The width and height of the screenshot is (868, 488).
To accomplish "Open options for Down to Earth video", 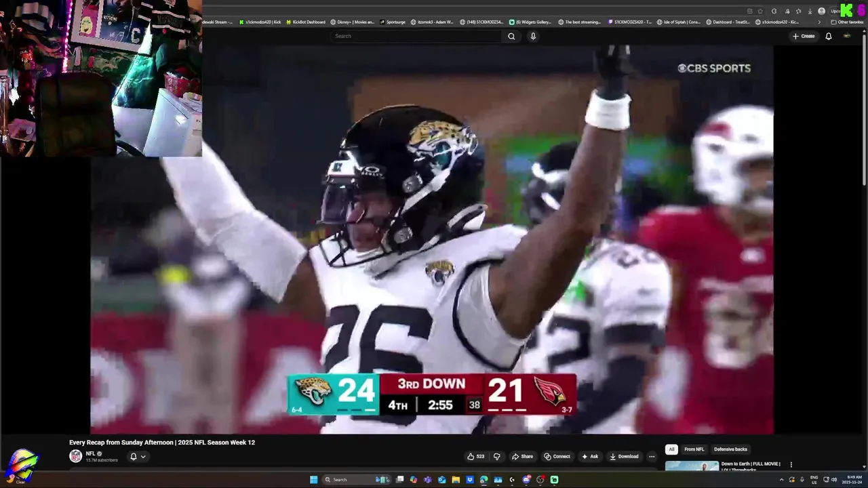I will pyautogui.click(x=791, y=465).
